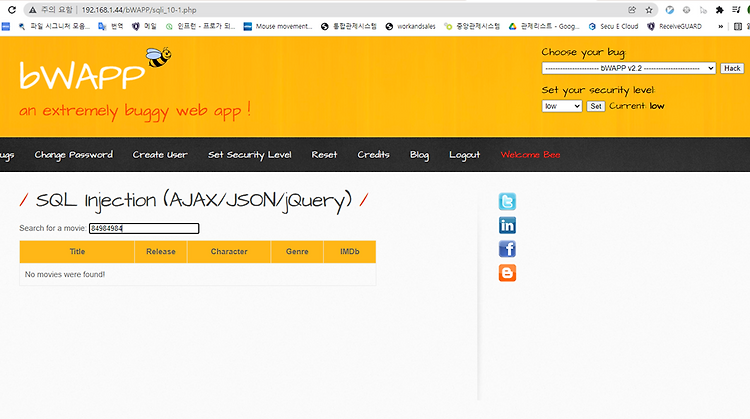Open Set Security Level menu item

pyautogui.click(x=249, y=154)
